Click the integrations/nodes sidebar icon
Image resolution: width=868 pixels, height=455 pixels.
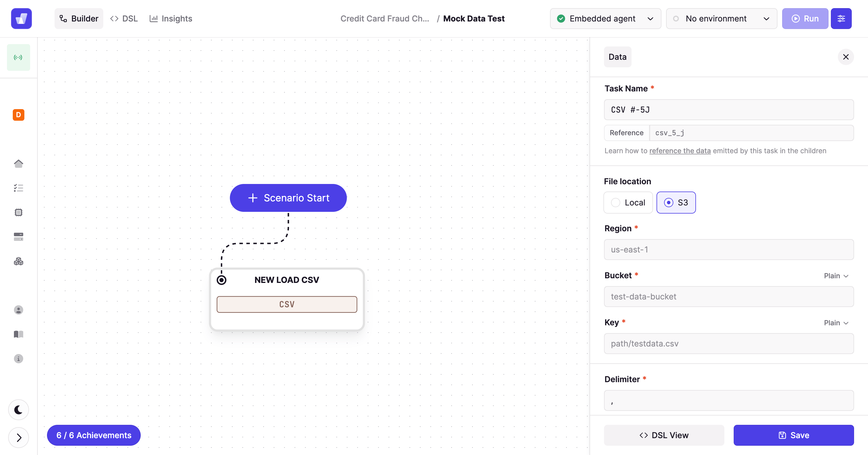point(18,261)
